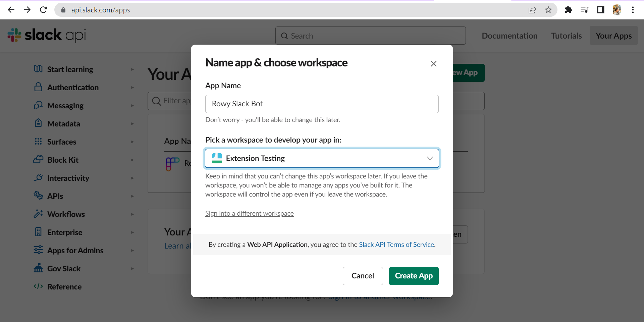Bookmark this page with star icon

click(x=548, y=10)
